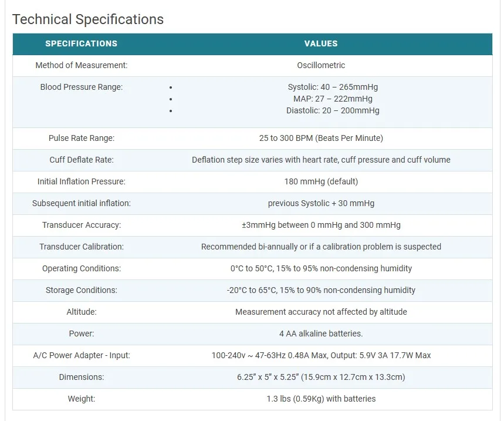This screenshot has height=421, width=504.
Task: Click the previous Systolic + 30 mmHg value
Action: coord(321,203)
